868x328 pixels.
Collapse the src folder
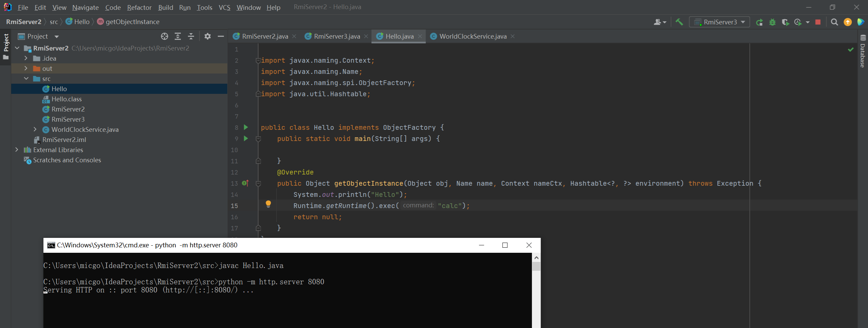point(26,79)
